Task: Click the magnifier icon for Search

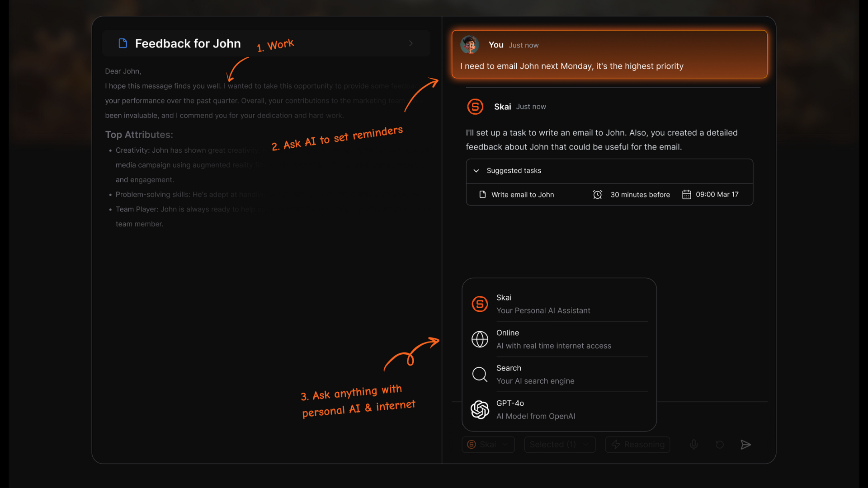Action: point(480,375)
